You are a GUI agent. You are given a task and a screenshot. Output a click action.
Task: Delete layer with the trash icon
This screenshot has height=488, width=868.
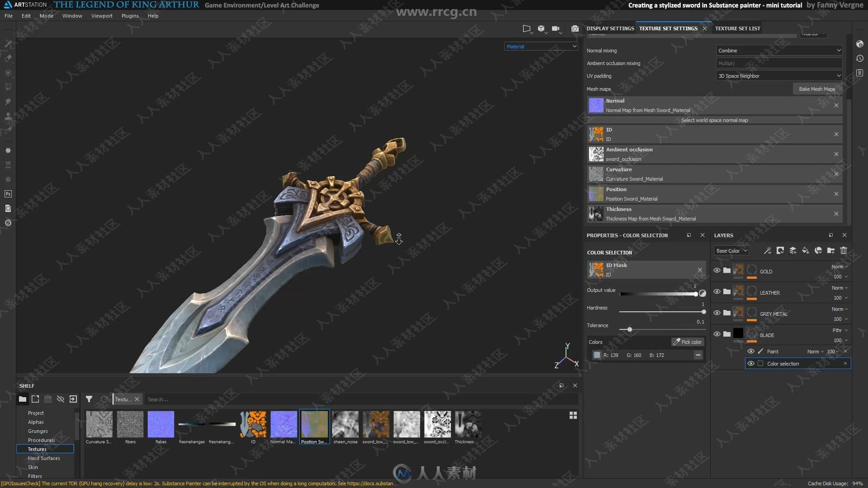843,250
